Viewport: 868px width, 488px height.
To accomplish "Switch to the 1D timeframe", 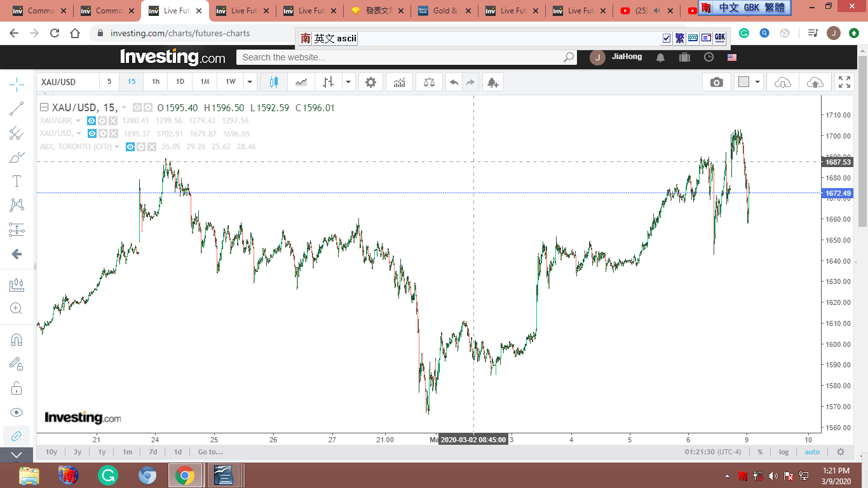I will (x=180, y=82).
